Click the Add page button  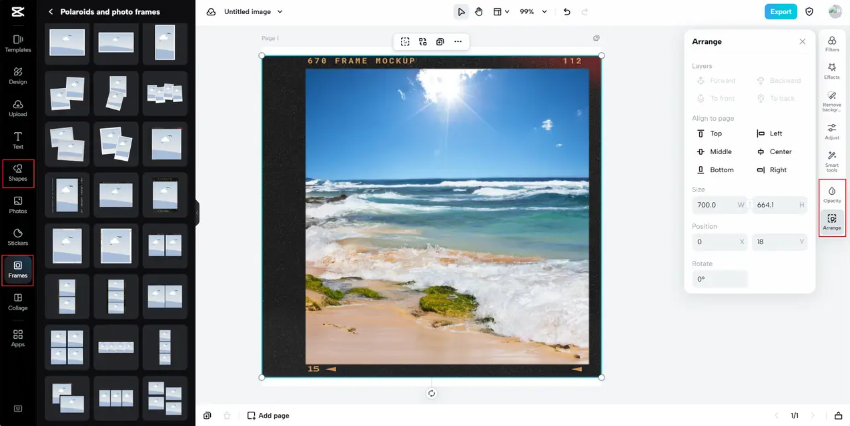(268, 416)
